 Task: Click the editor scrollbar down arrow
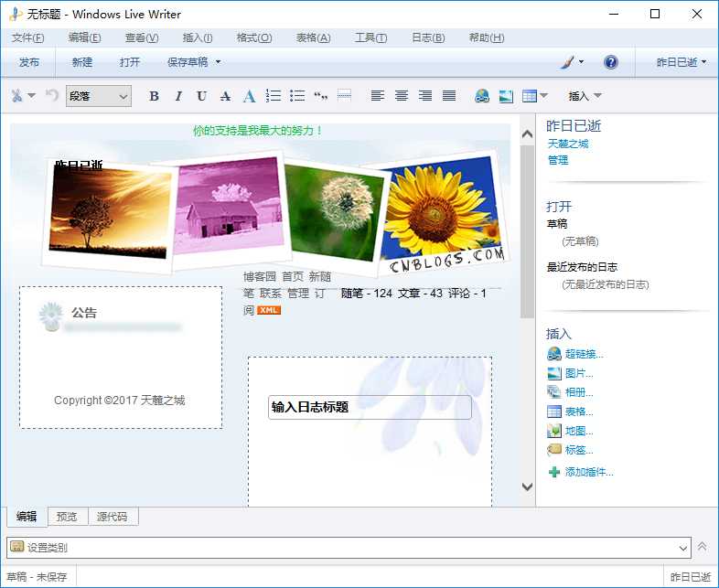(x=527, y=486)
